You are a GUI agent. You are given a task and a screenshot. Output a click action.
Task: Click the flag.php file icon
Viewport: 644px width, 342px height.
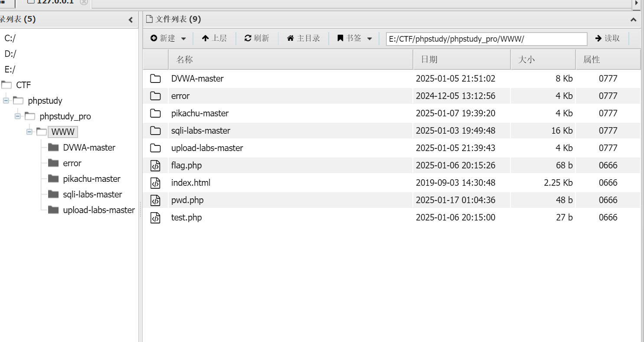(x=155, y=165)
